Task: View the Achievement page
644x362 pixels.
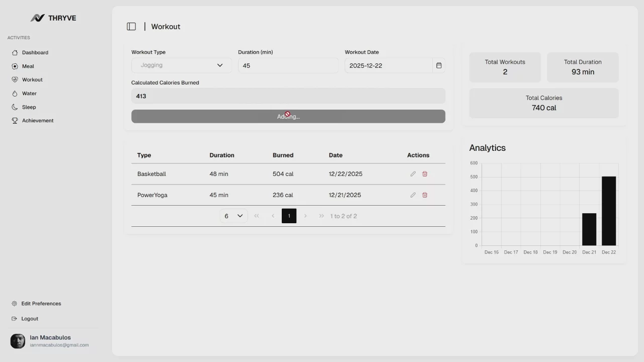Action: (37, 121)
